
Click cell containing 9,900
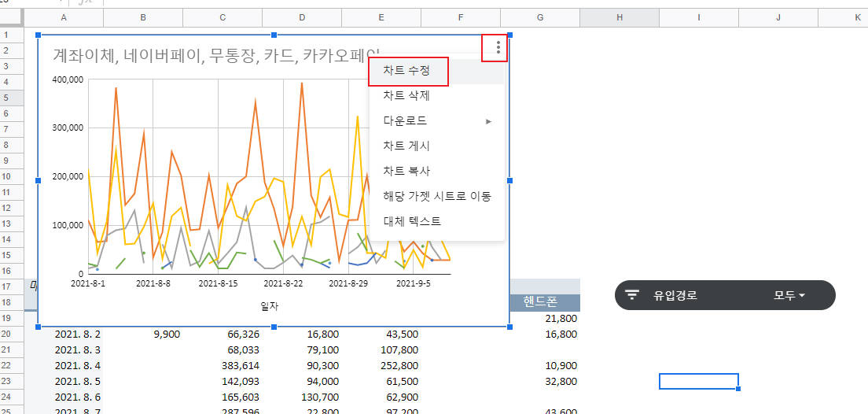[x=143, y=335]
